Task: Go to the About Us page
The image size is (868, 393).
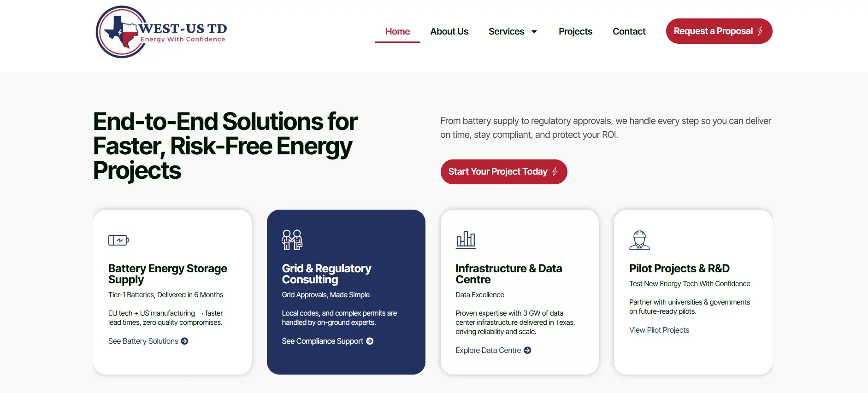Action: pos(449,31)
